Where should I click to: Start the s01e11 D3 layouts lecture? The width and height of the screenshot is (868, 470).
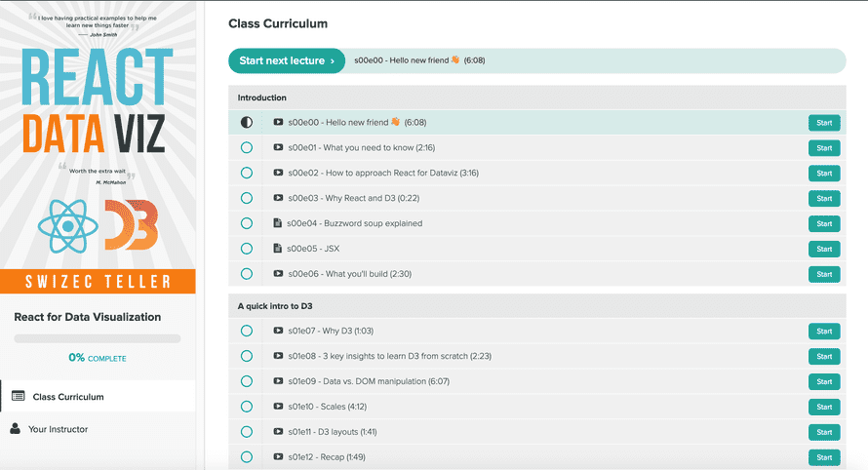[823, 432]
